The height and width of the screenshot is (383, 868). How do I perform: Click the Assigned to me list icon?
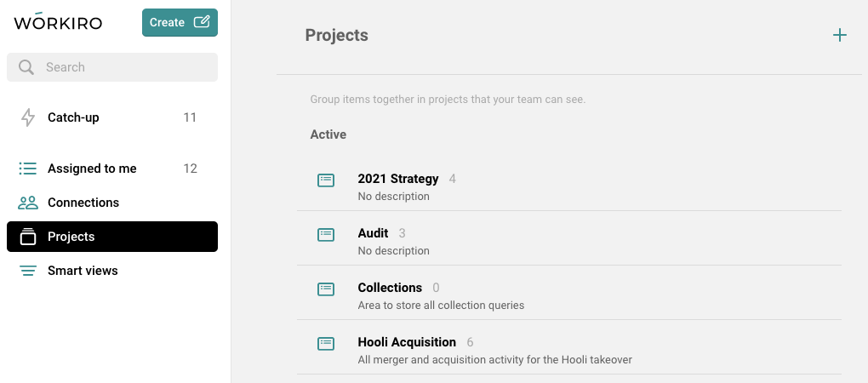pos(28,169)
